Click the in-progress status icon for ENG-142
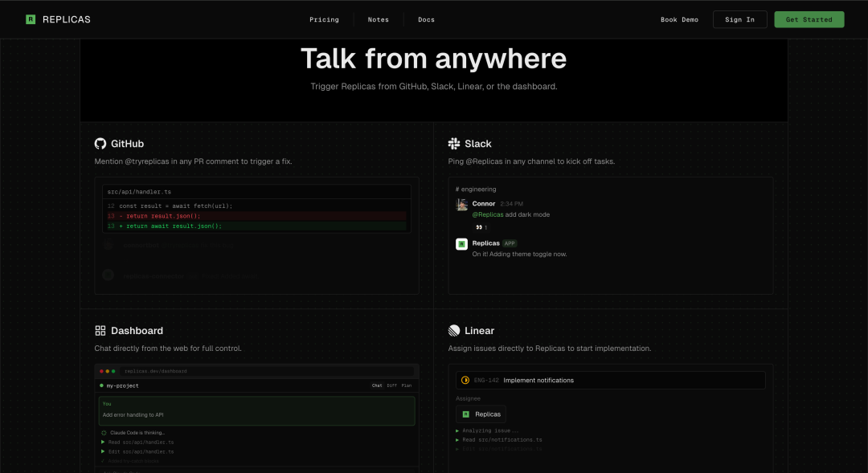The width and height of the screenshot is (868, 473). coord(465,380)
